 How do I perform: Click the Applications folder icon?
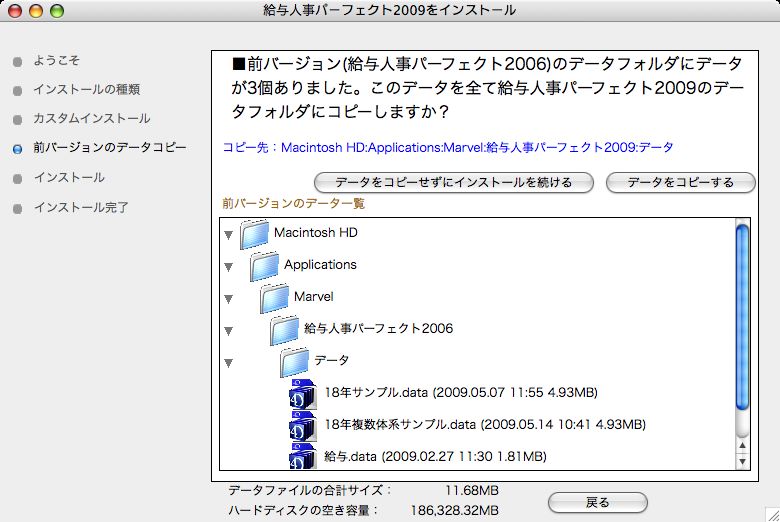point(264,266)
